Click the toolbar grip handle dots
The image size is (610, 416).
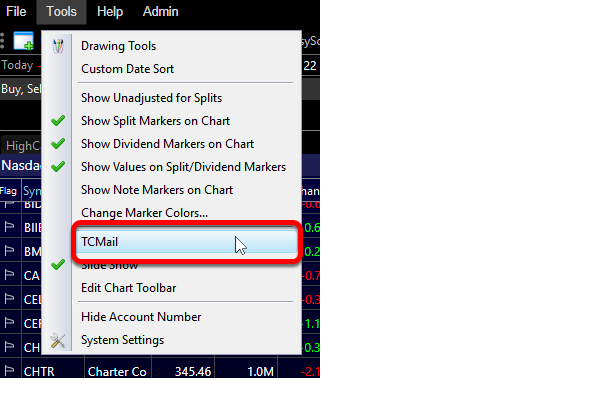pos(2,41)
